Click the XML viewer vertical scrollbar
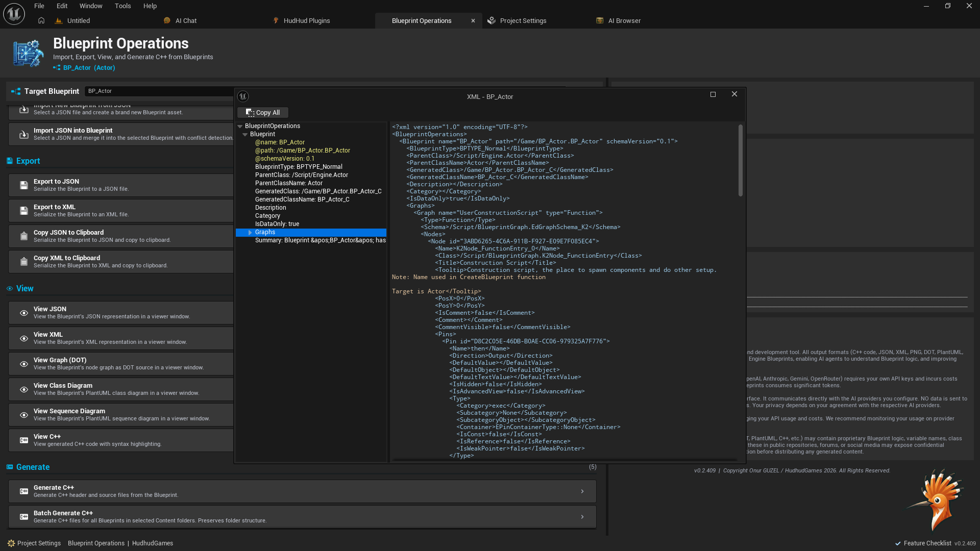The height and width of the screenshot is (551, 980). (x=740, y=161)
